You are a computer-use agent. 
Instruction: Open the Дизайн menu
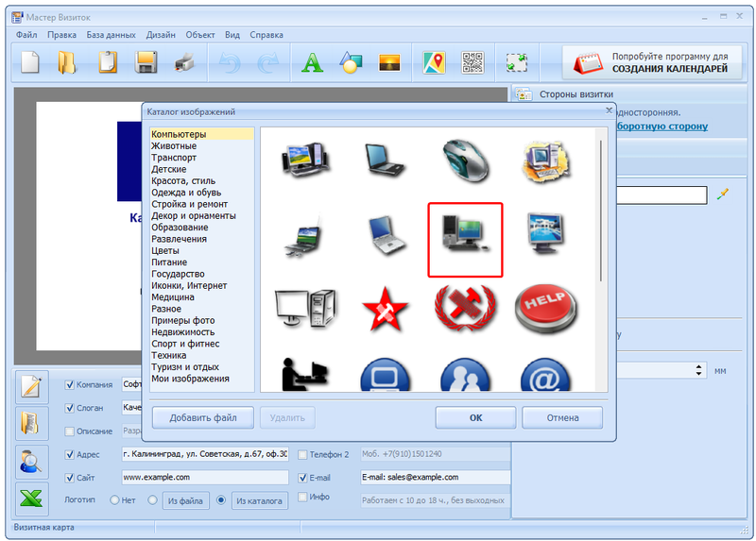tap(161, 35)
